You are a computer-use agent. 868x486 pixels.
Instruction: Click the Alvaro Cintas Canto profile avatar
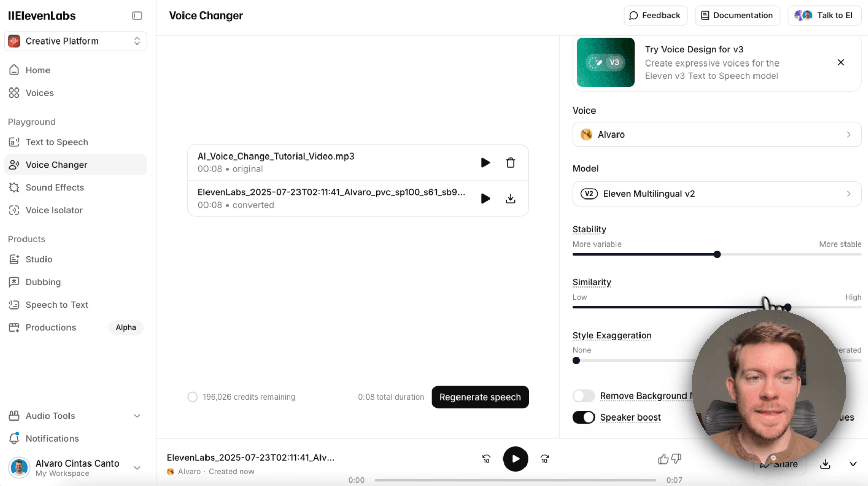point(19,468)
